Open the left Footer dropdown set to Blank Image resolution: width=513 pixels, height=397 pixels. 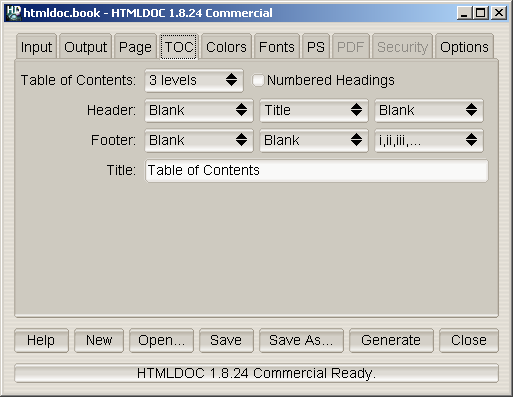click(199, 140)
